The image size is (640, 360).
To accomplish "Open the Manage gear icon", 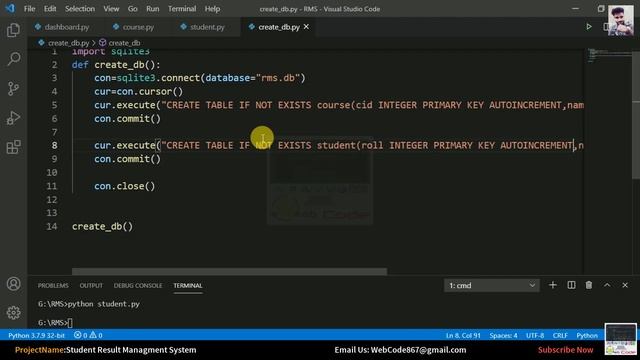I will 13,313.
